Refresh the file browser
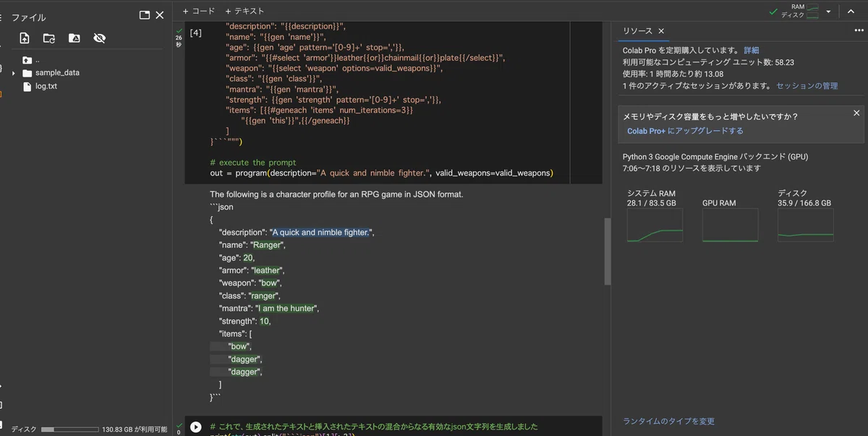868x436 pixels. 49,38
